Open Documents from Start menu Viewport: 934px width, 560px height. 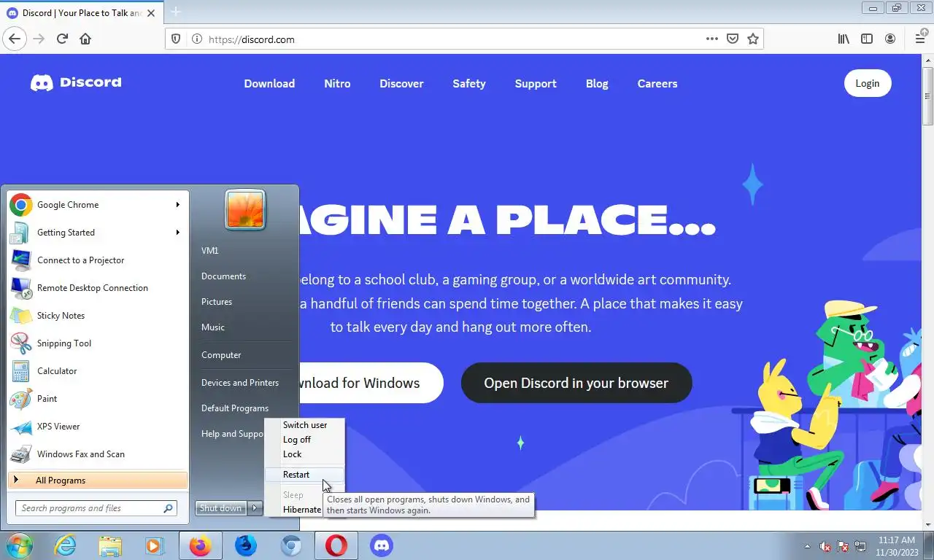223,276
